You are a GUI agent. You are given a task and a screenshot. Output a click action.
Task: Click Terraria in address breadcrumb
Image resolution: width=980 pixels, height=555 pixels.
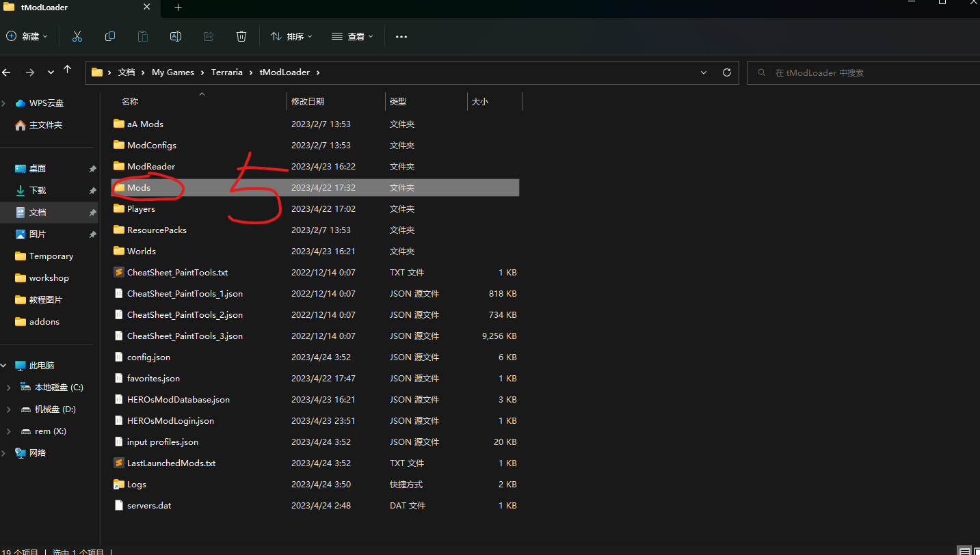pyautogui.click(x=226, y=72)
